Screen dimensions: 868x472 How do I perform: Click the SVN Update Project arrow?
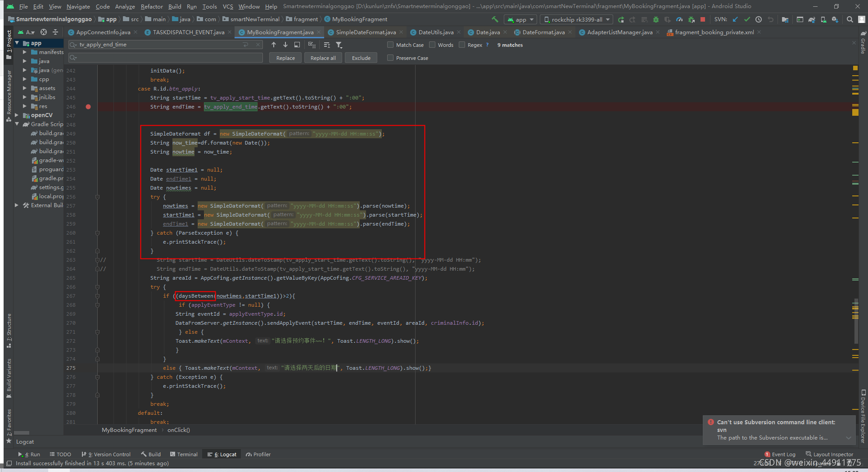735,19
